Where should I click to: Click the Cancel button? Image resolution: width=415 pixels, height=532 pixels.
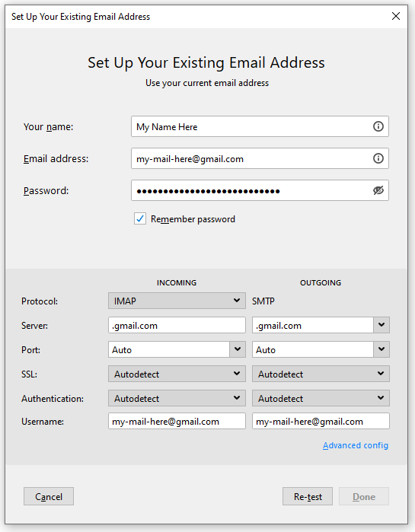49,496
